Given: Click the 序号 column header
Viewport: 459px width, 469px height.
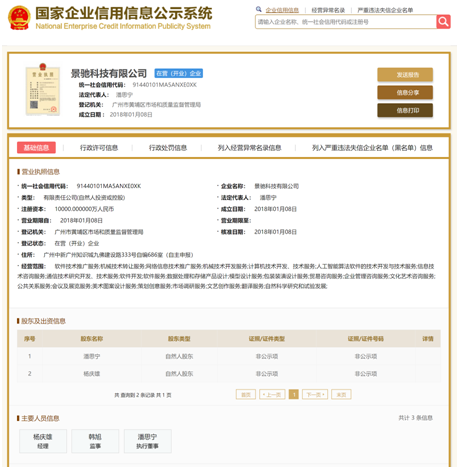Looking at the screenshot, I should (30, 339).
